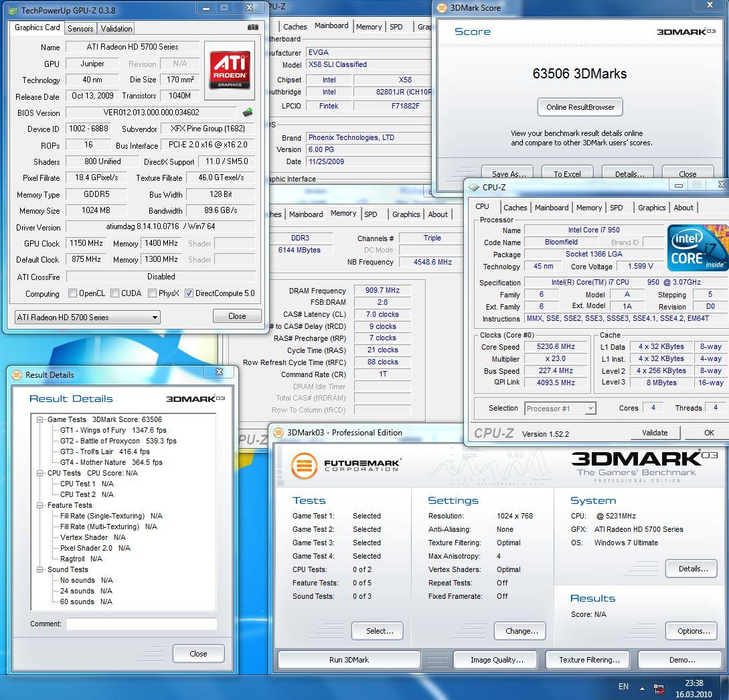Click the 3DMark Score title bar icon
This screenshot has height=700, width=729.
[442, 7]
